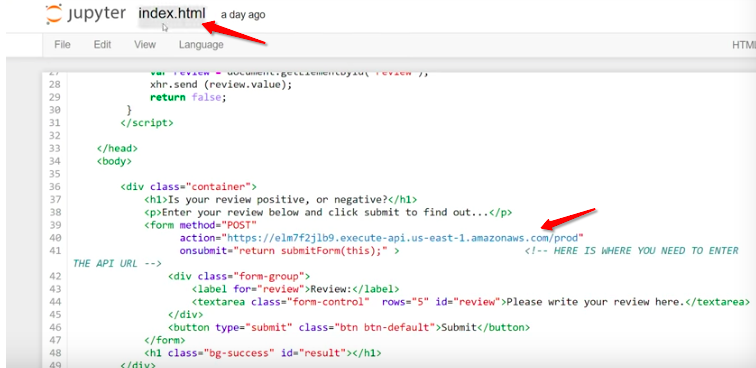Open the View menu
Image resolution: width=756 pixels, height=368 pixels.
145,45
